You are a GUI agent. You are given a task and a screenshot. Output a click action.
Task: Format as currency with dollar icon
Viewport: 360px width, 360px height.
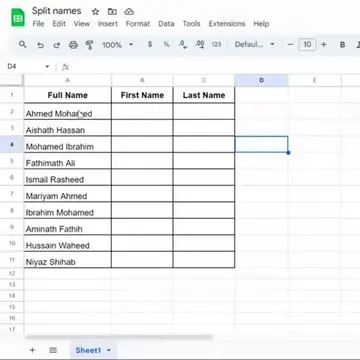tap(150, 44)
